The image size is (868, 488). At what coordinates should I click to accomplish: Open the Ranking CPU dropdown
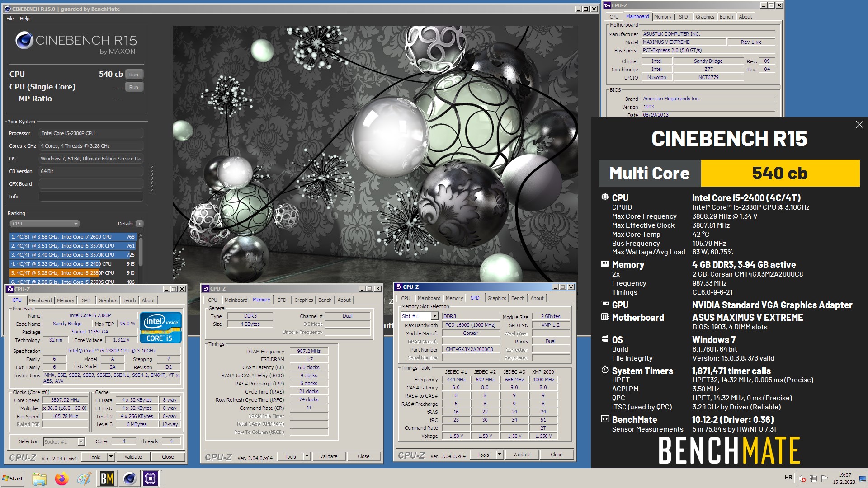click(45, 224)
